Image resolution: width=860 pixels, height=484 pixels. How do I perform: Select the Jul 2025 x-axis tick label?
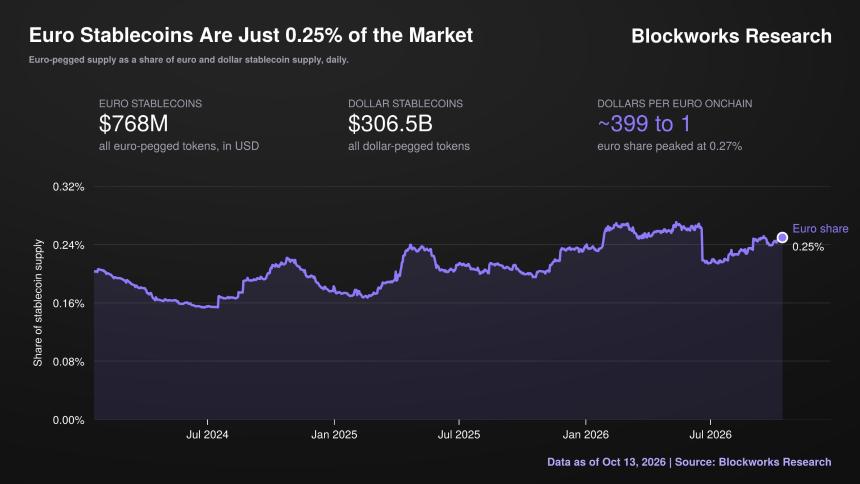click(x=459, y=435)
